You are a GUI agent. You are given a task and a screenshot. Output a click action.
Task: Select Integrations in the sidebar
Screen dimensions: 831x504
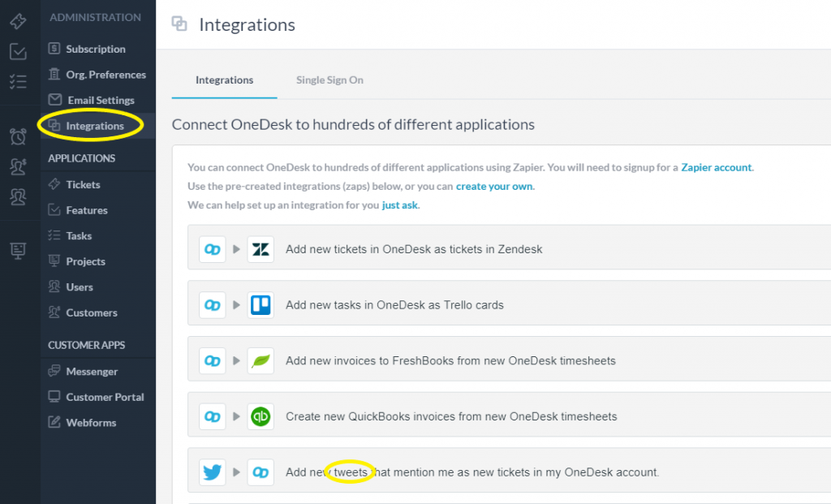tap(98, 126)
